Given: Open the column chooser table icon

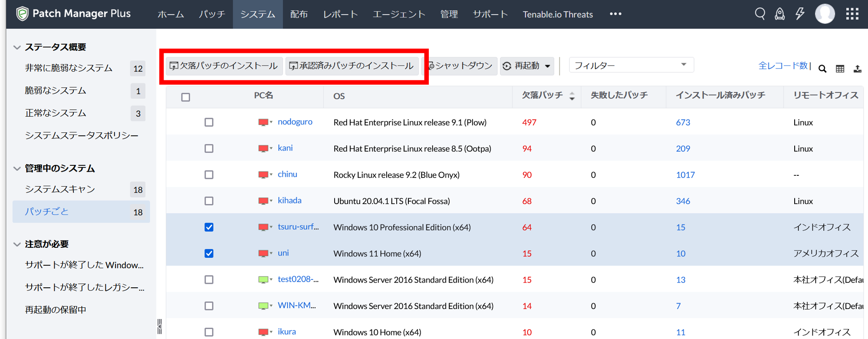Looking at the screenshot, I should (x=840, y=69).
